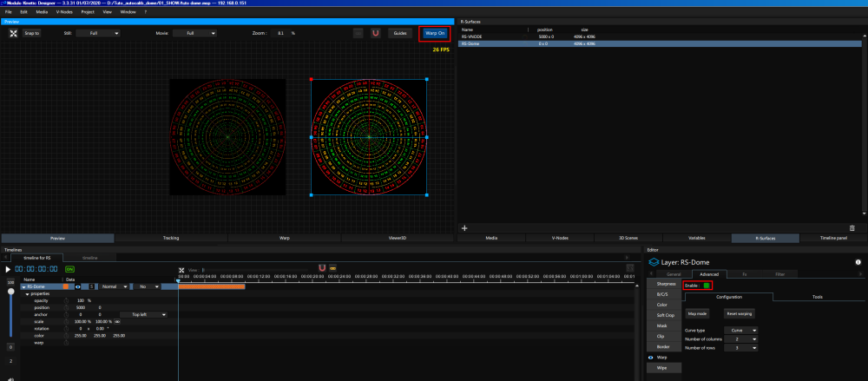Click the plus icon to add R-Surface
Screen dimensions: 868x381
tap(464, 227)
